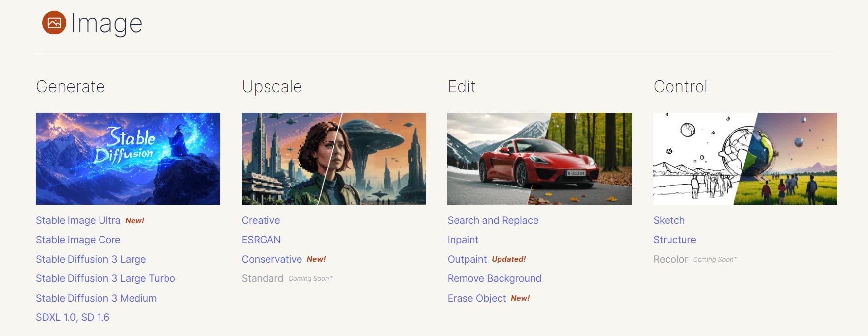Click the Stable Diffusion wizard thumbnail

point(128,159)
